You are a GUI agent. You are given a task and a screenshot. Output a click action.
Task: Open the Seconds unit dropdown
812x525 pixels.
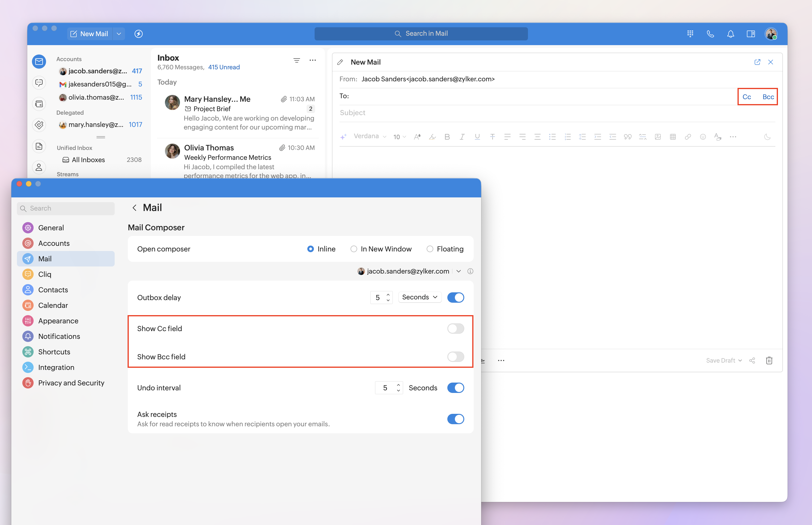pyautogui.click(x=419, y=297)
